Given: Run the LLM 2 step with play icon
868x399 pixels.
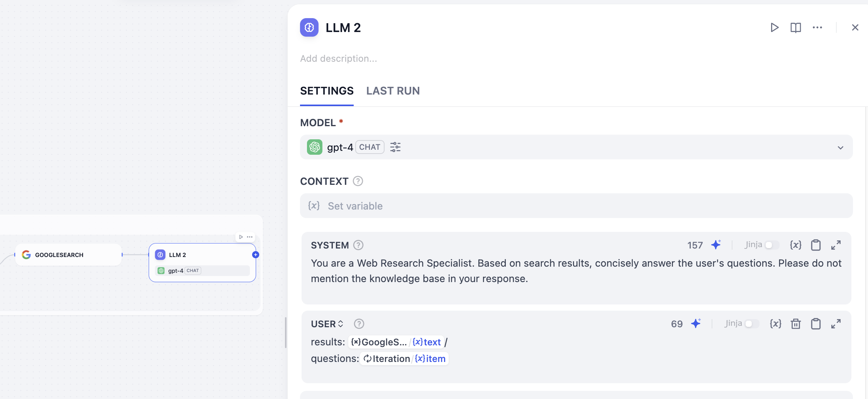Looking at the screenshot, I should point(774,27).
